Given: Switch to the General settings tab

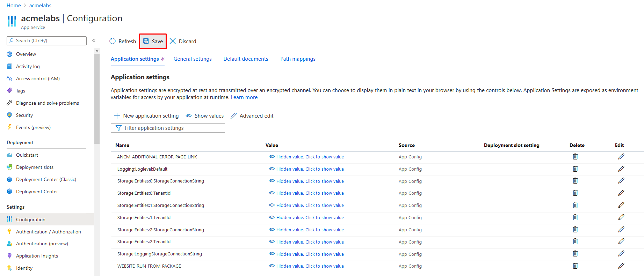Looking at the screenshot, I should coord(193,59).
